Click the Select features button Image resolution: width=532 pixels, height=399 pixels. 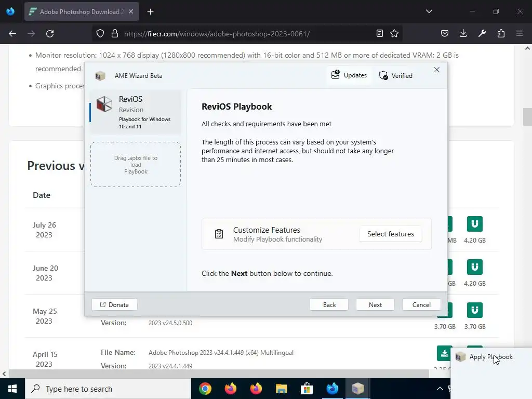391,234
